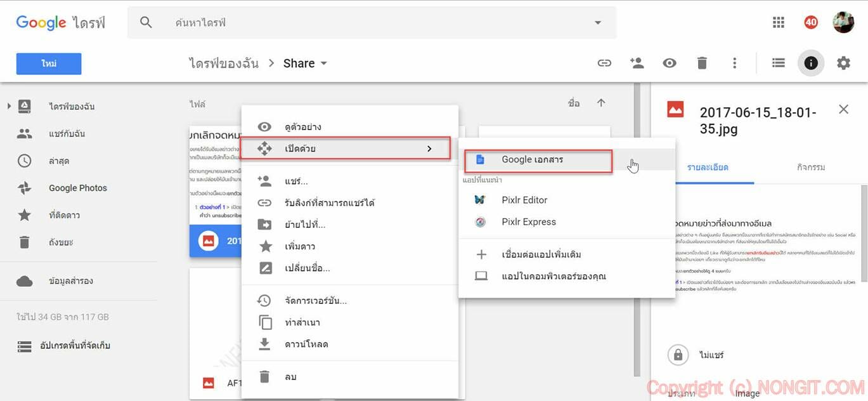Click the trash icon in the toolbar

pyautogui.click(x=702, y=63)
